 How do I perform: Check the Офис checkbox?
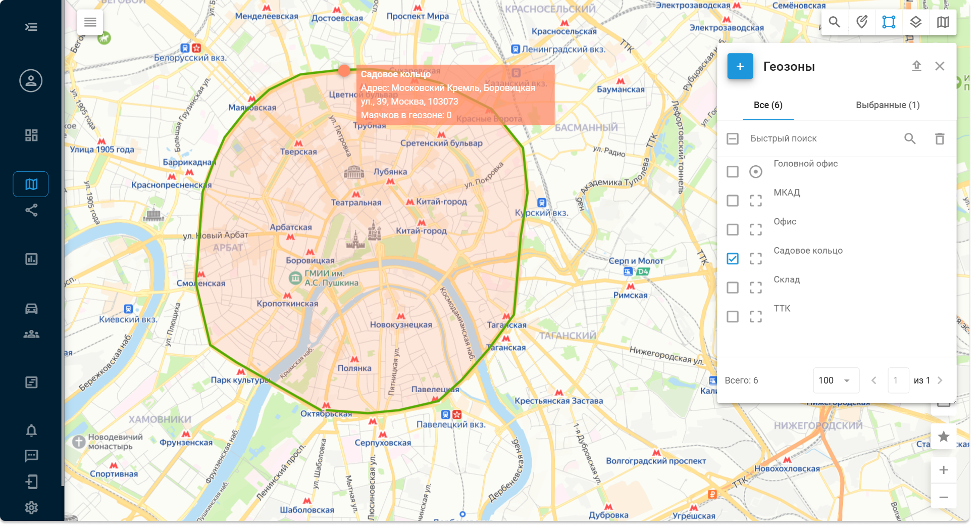(733, 229)
